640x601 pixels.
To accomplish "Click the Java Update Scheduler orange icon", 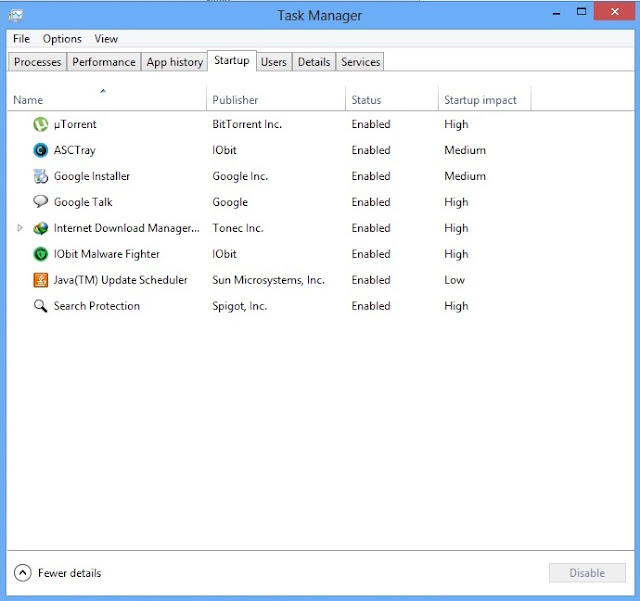I will [40, 280].
